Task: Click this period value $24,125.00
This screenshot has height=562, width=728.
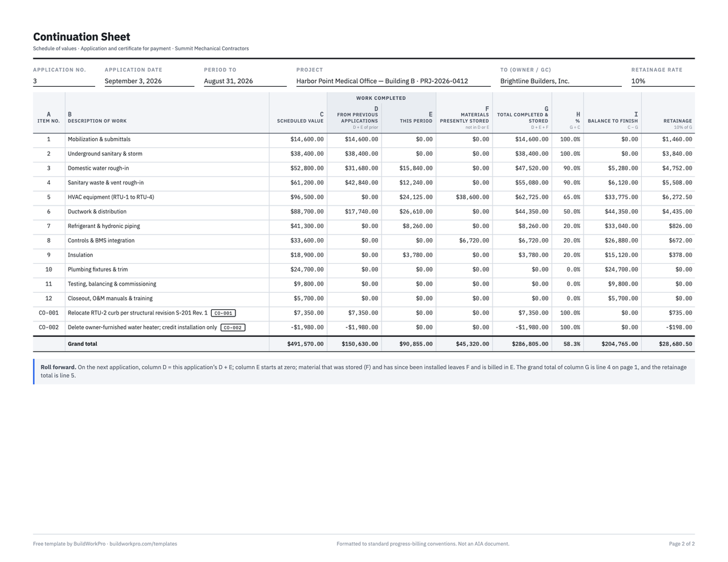Action: point(416,197)
